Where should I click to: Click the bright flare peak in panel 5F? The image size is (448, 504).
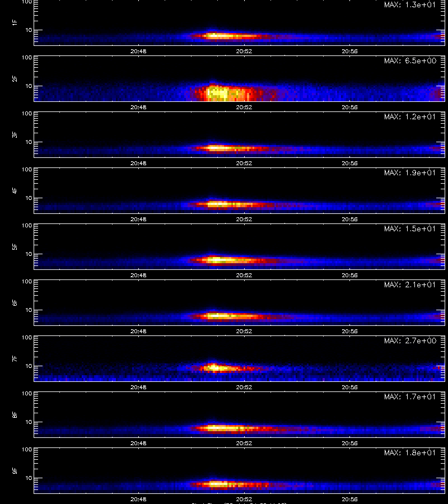tap(217, 259)
